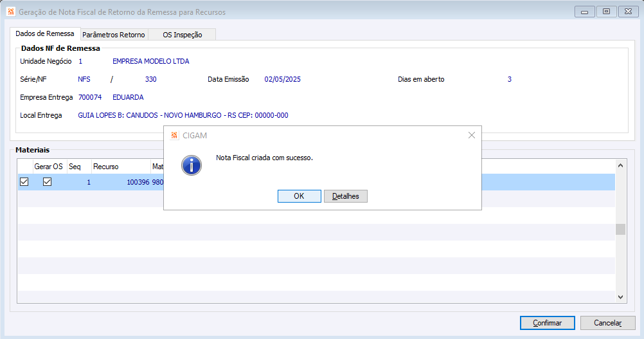This screenshot has height=339, width=644.
Task: Close the Geração de Nota Fiscal window
Action: click(628, 12)
